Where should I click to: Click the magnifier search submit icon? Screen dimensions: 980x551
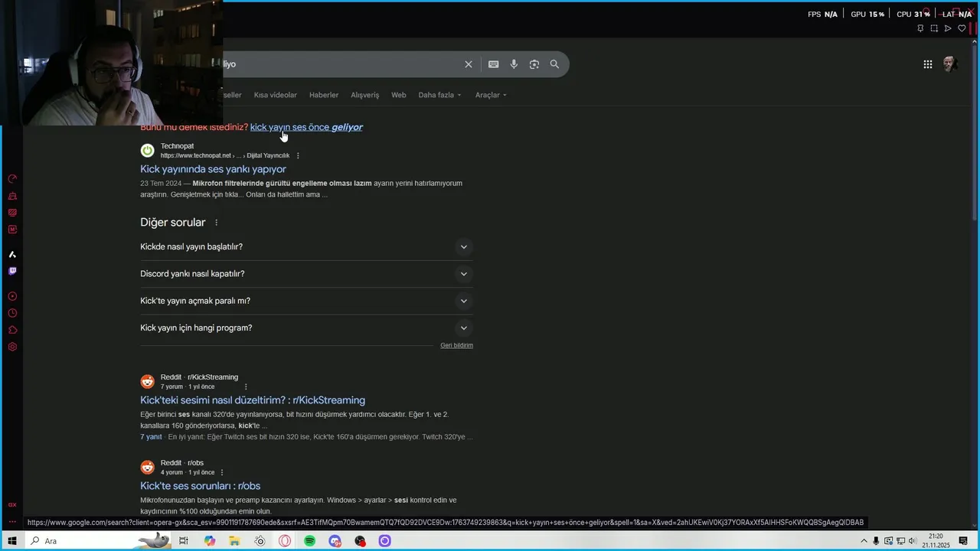[x=554, y=64]
